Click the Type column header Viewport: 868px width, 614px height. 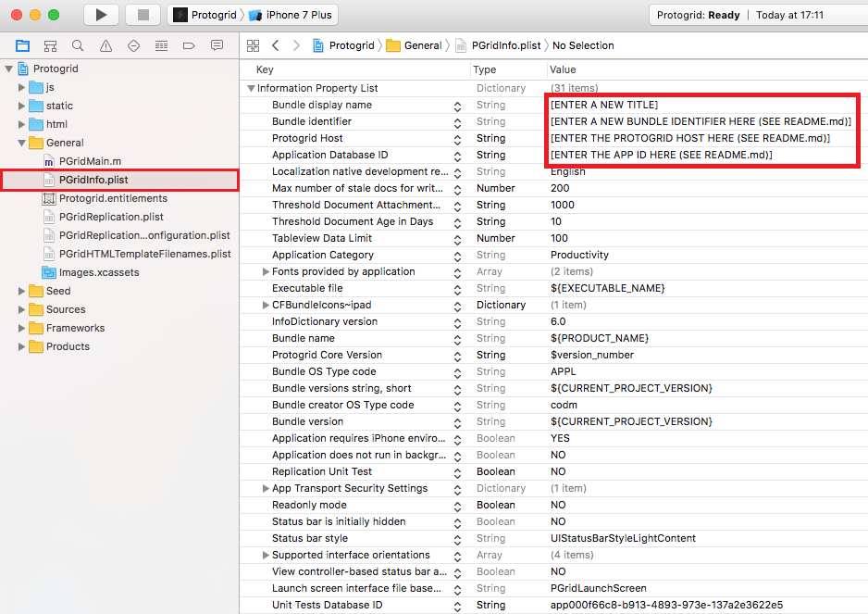tap(484, 69)
